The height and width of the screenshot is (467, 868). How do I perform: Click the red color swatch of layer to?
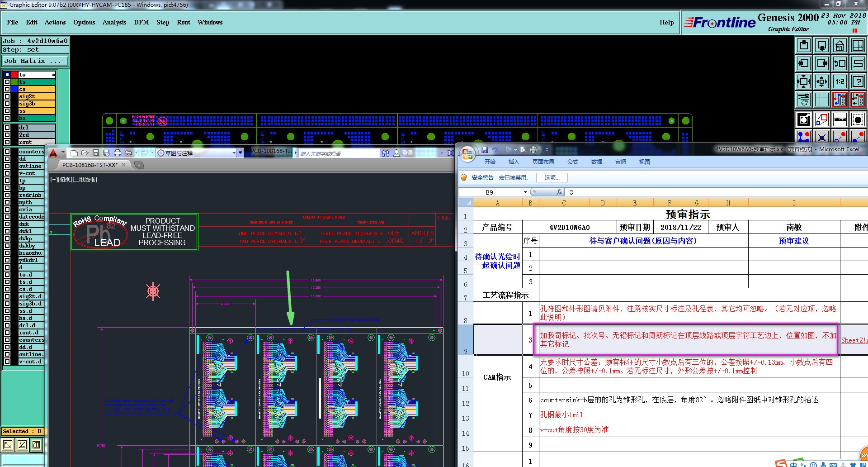tap(14, 75)
